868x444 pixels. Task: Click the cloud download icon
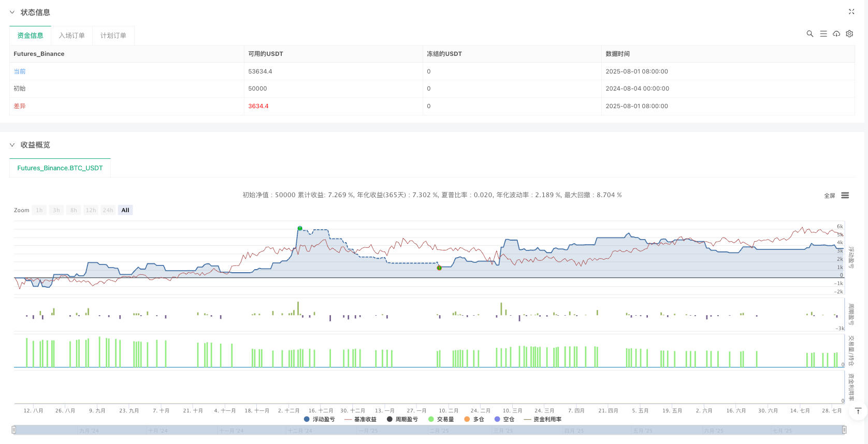(x=836, y=34)
